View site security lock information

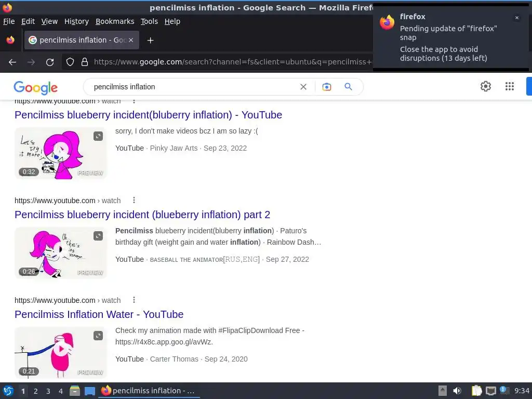click(85, 62)
